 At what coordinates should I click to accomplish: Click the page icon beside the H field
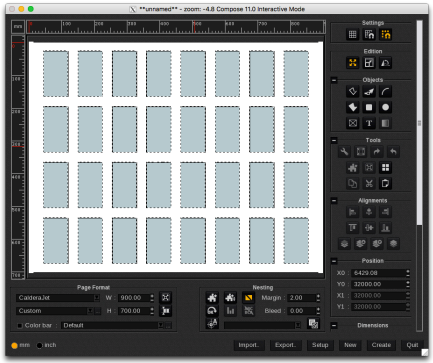coord(166,311)
